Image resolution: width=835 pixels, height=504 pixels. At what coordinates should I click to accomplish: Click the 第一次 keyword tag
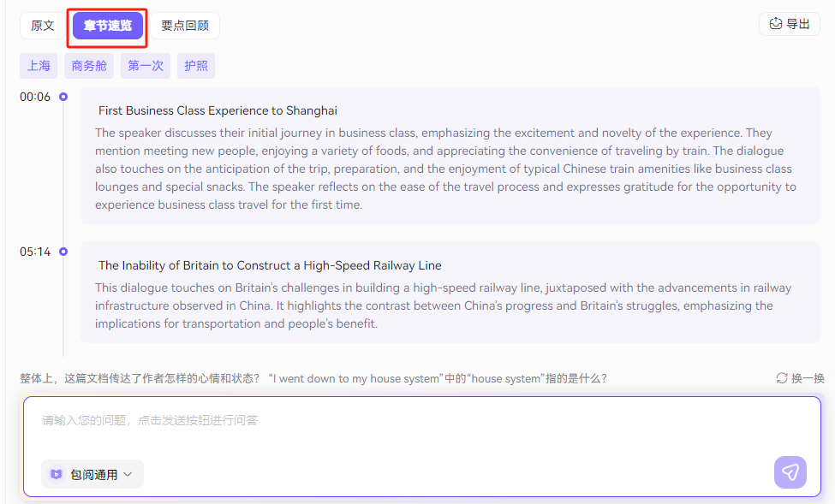pos(146,66)
